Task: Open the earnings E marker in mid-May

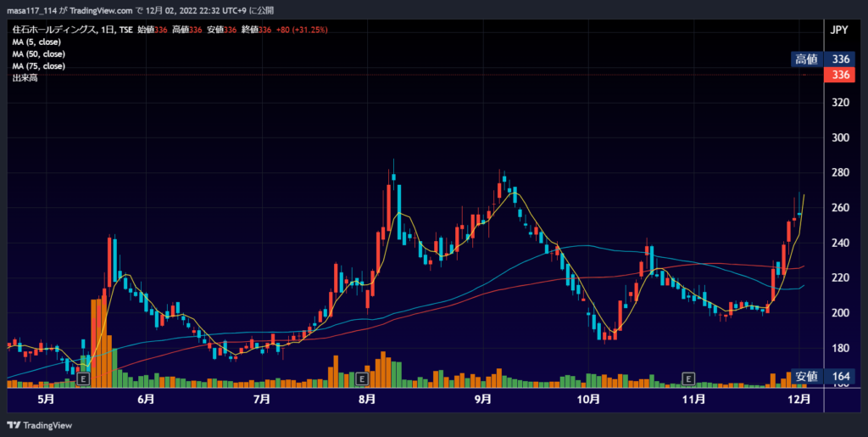Action: click(83, 378)
